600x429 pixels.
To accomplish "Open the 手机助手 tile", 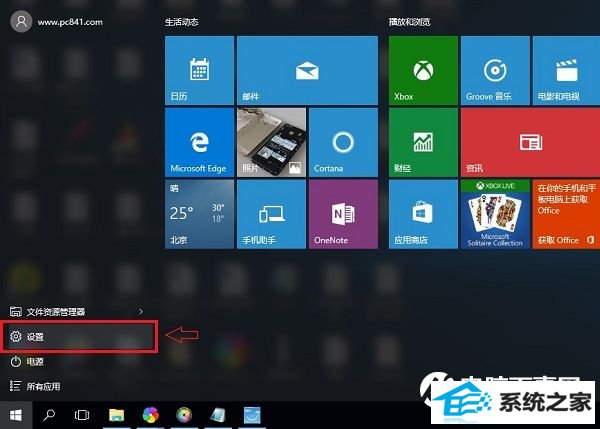I will click(271, 214).
